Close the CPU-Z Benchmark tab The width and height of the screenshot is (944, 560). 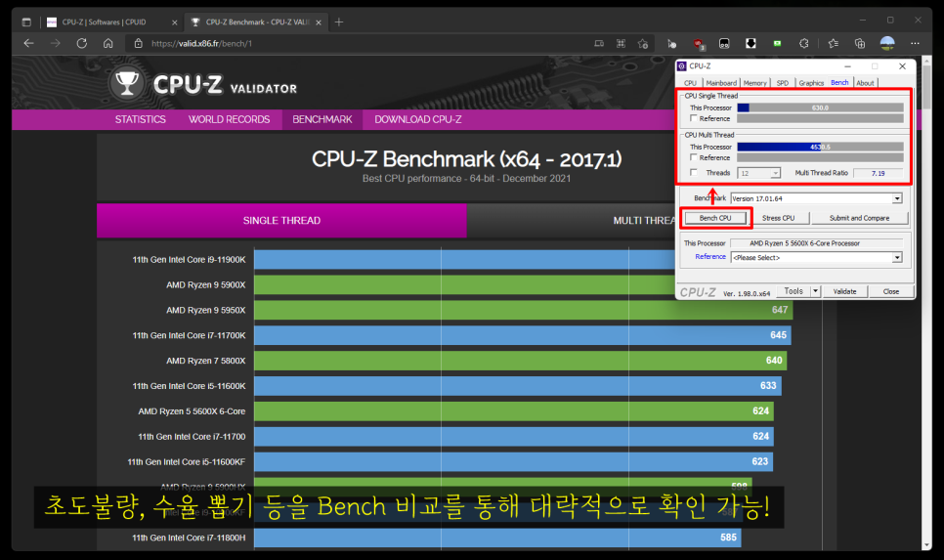[319, 22]
